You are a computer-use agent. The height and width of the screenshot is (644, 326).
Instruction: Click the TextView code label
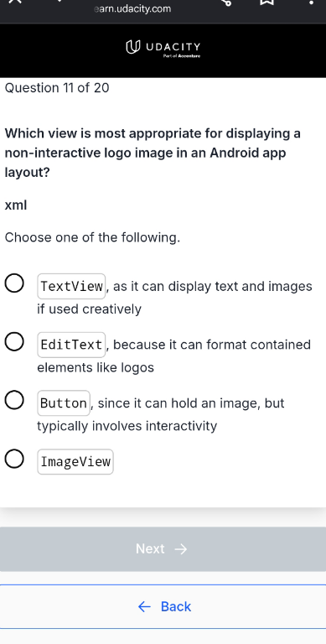[71, 286]
